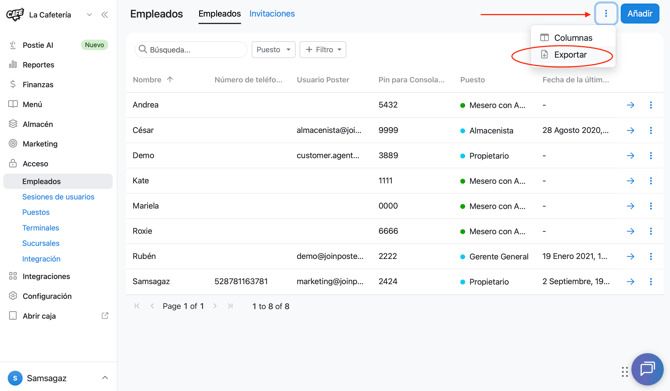This screenshot has height=391, width=670.
Task: Open Kate's row arrow
Action: (630, 181)
